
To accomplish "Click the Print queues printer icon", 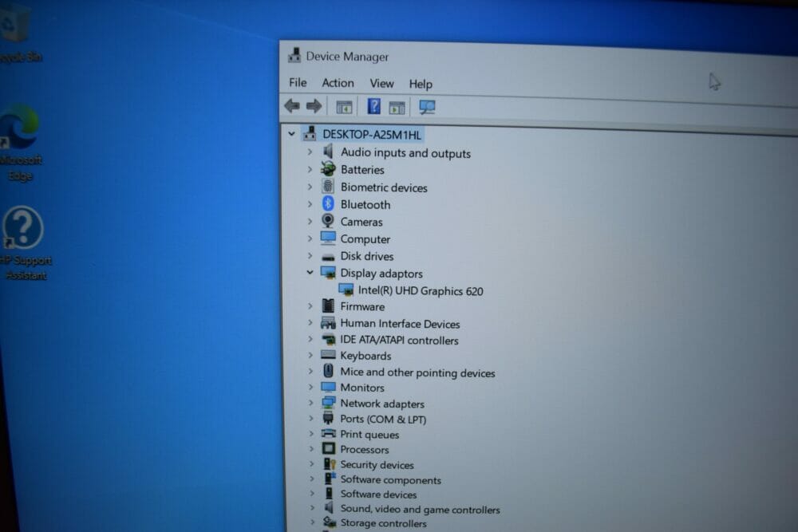I will click(x=329, y=433).
